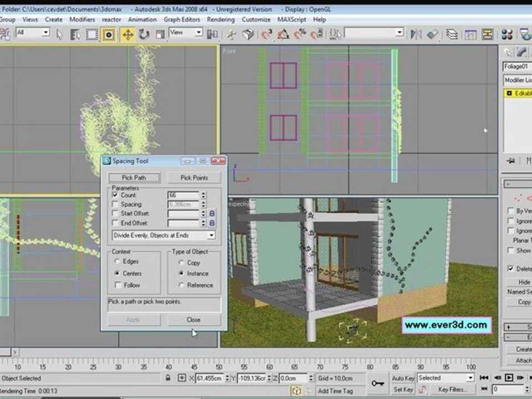Adjust the X coordinate spinner
532x399 pixels.
(x=227, y=378)
